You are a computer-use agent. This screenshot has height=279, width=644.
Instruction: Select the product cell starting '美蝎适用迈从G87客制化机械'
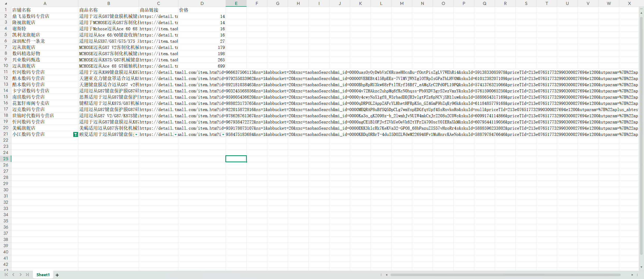tap(109, 128)
